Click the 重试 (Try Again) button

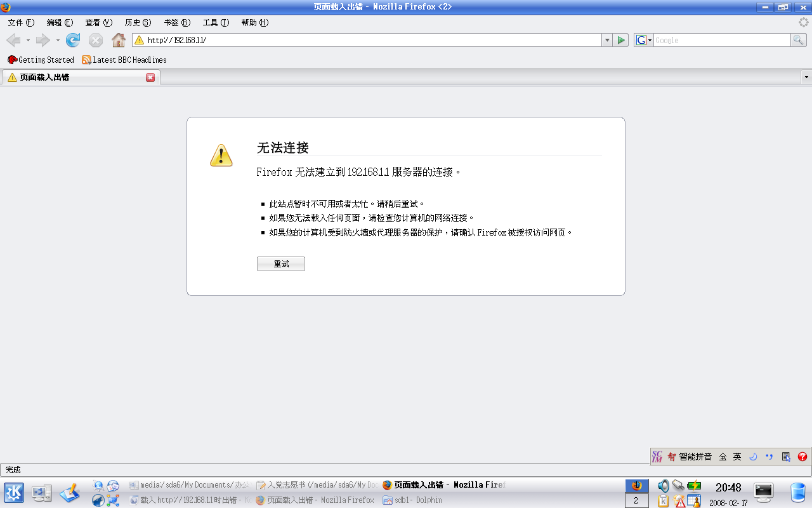[281, 264]
